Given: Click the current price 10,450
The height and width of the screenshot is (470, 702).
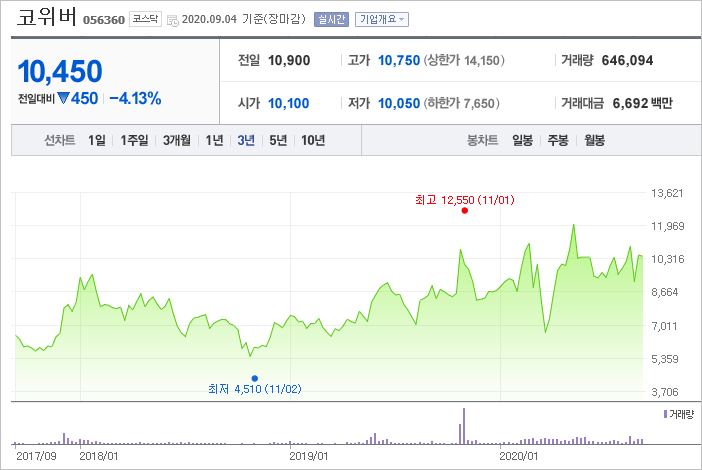Looking at the screenshot, I should click(x=60, y=72).
